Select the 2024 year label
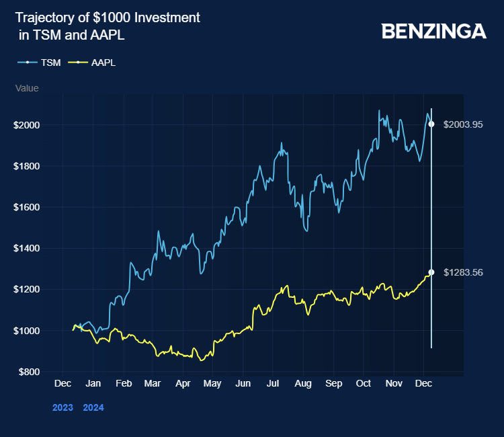This screenshot has height=437, width=504. [x=93, y=407]
